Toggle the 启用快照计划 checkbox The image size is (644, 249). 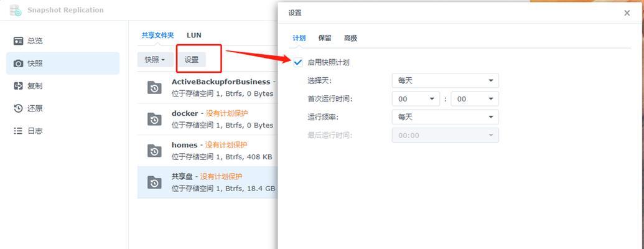tap(298, 62)
